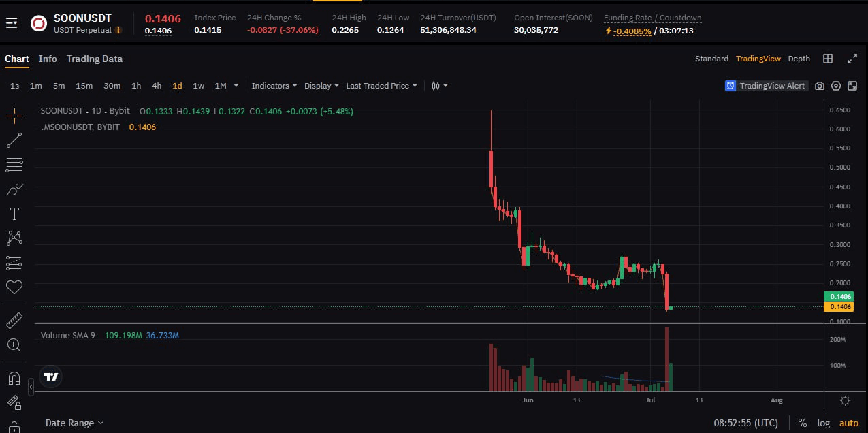The width and height of the screenshot is (868, 433).
Task: Select the crosshair cursor tool
Action: coord(14,116)
